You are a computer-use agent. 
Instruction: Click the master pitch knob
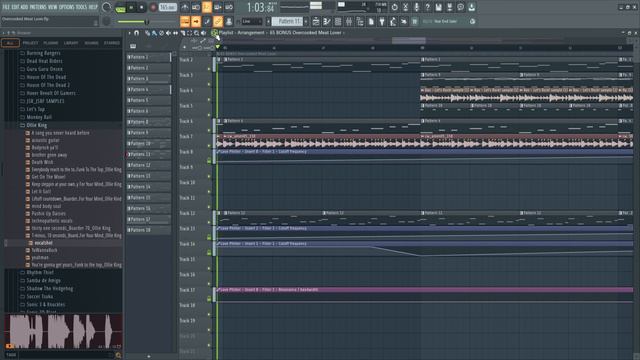coord(107,21)
